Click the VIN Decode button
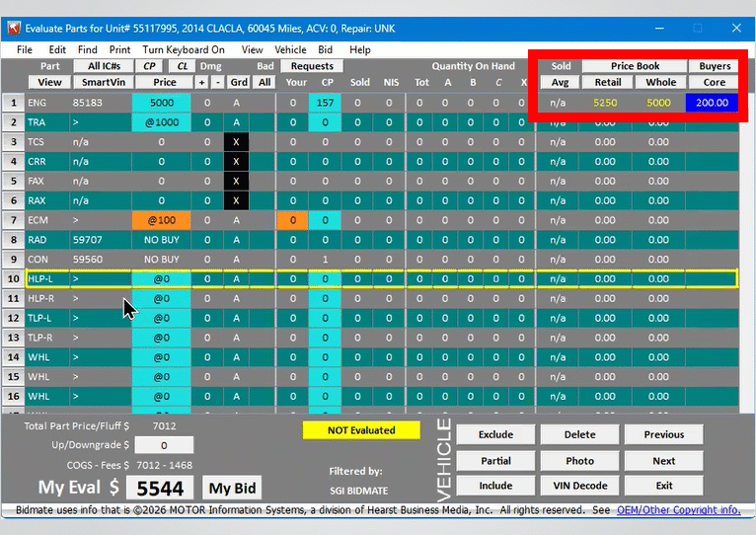This screenshot has height=535, width=756. point(579,486)
